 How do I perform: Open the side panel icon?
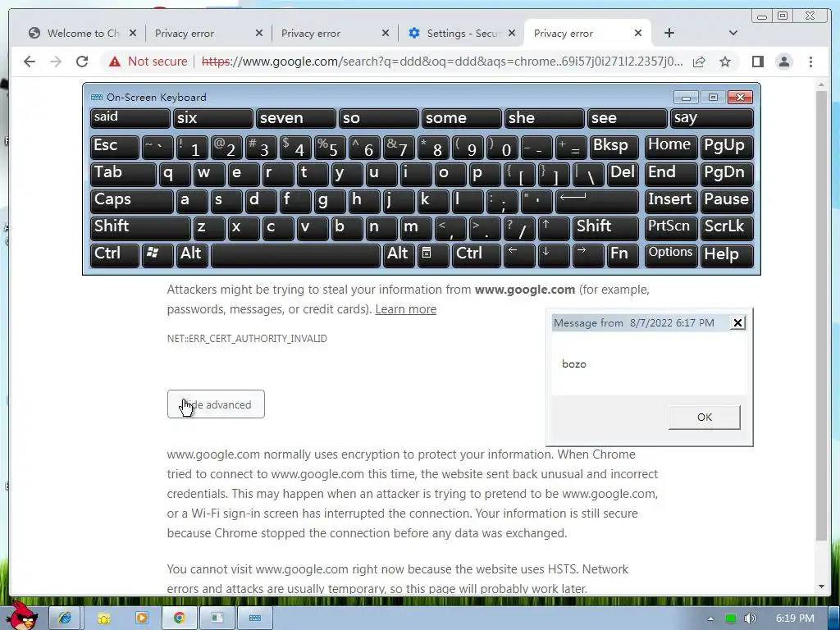(757, 62)
